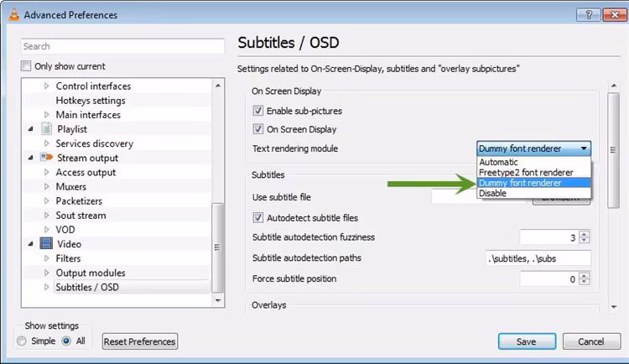Select the All show settings radio

[x=66, y=341]
